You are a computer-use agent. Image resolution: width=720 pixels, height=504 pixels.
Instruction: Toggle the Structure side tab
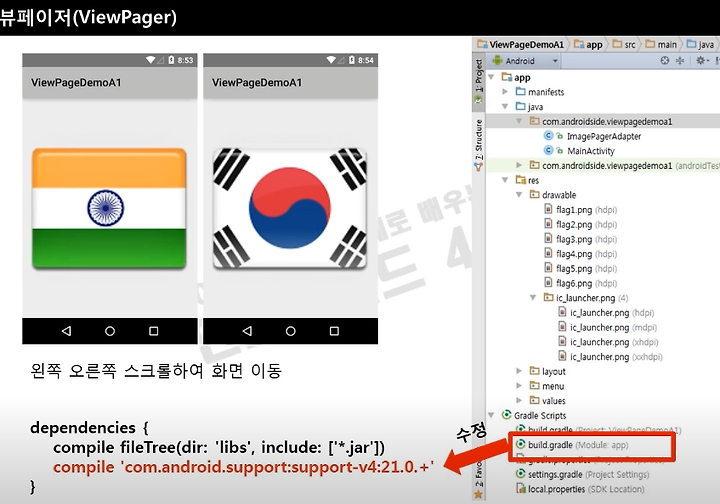[x=478, y=145]
